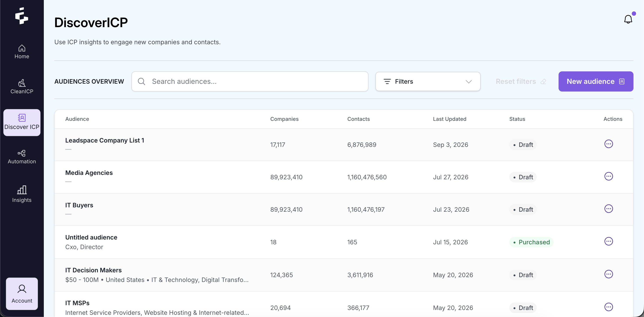
Task: Click the 1,160,476,560 contacts value
Action: [x=367, y=177]
